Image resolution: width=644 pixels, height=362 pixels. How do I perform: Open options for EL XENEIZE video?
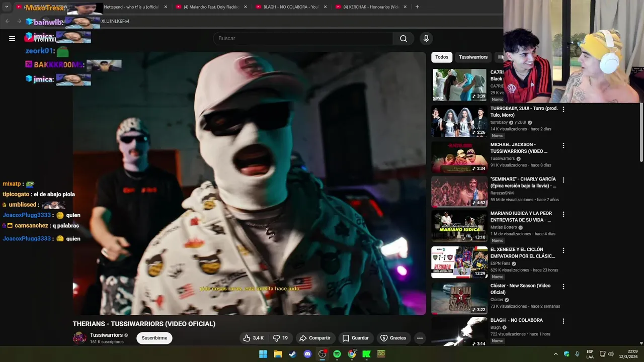(563, 250)
